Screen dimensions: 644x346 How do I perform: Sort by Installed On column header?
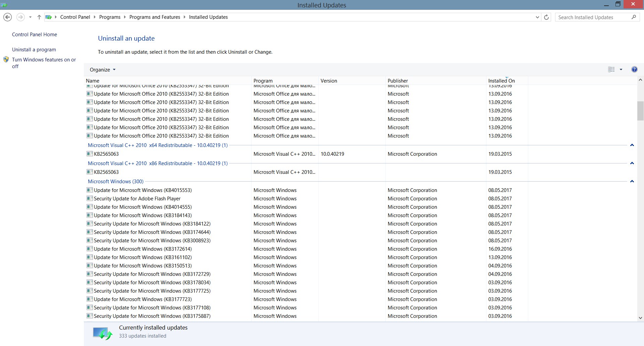coord(507,81)
